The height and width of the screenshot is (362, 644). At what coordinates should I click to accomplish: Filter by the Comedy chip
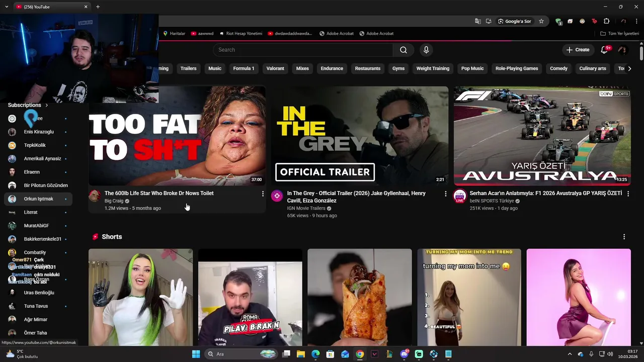pyautogui.click(x=558, y=68)
